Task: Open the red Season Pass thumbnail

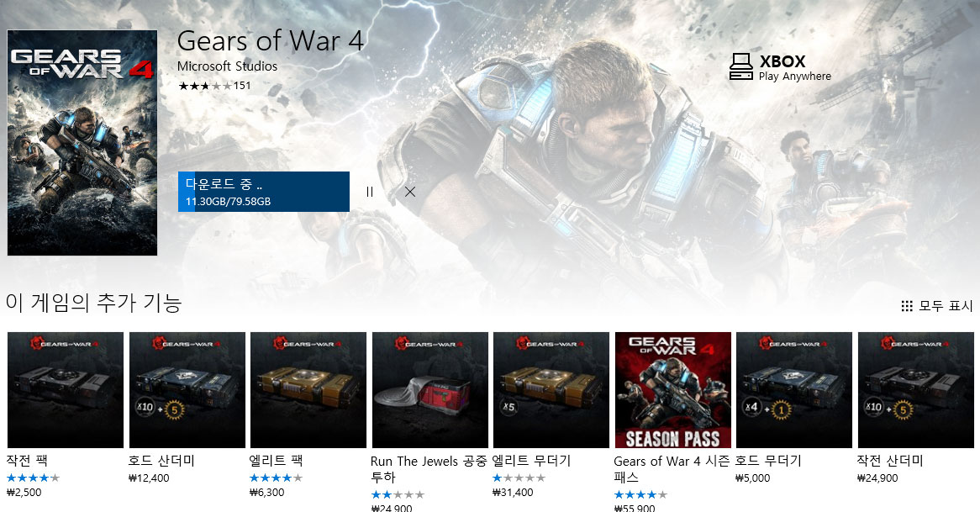Action: 673,390
